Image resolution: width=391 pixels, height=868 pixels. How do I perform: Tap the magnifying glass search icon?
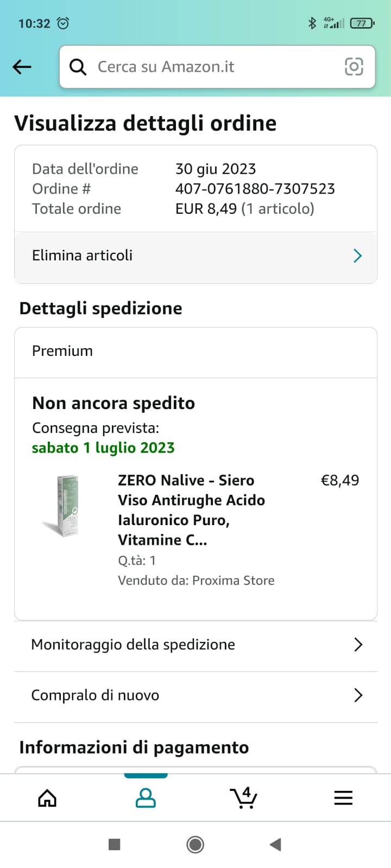78,67
